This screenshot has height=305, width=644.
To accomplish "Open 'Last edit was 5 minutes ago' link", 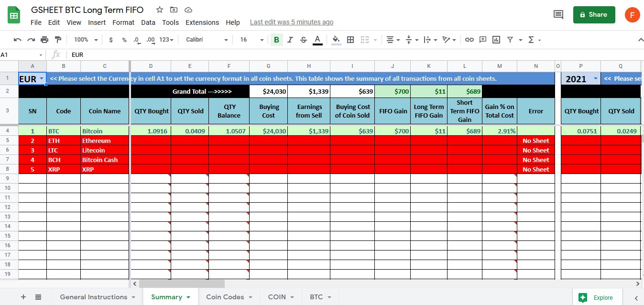I will pos(292,22).
